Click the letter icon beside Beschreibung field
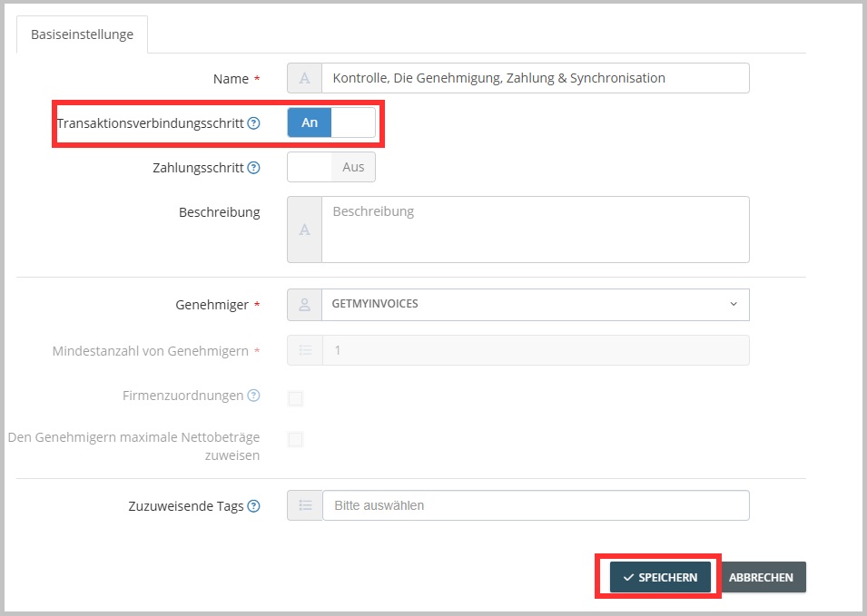 pyautogui.click(x=305, y=230)
